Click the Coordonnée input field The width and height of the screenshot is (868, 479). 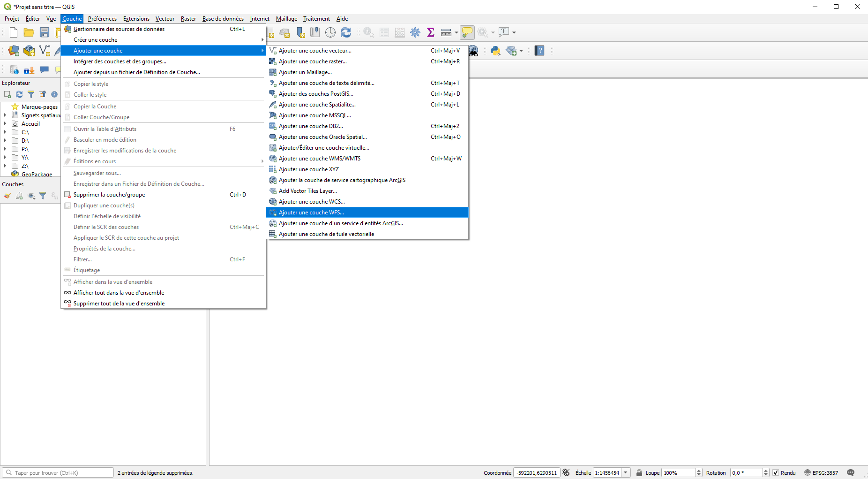tap(537, 473)
